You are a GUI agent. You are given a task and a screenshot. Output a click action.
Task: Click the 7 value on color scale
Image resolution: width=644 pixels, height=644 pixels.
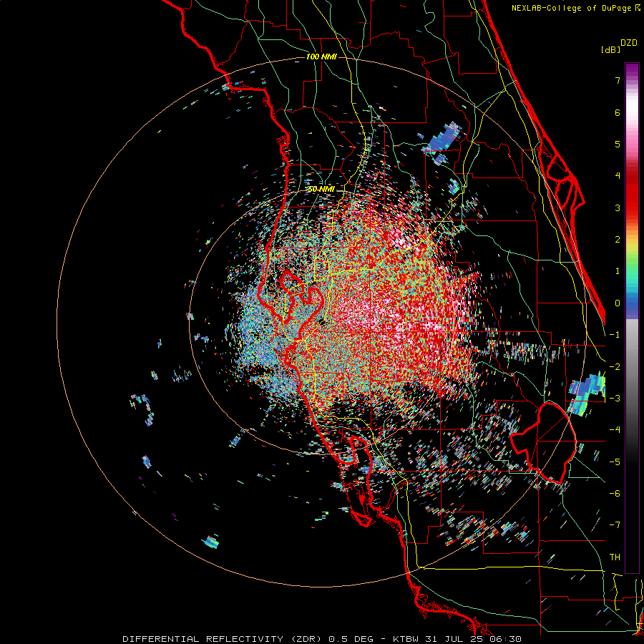tap(618, 80)
